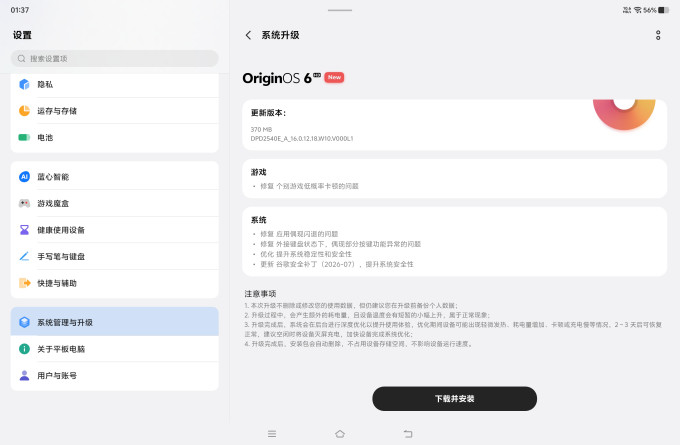Tap the home navigation icon
The image size is (680, 445).
(340, 434)
